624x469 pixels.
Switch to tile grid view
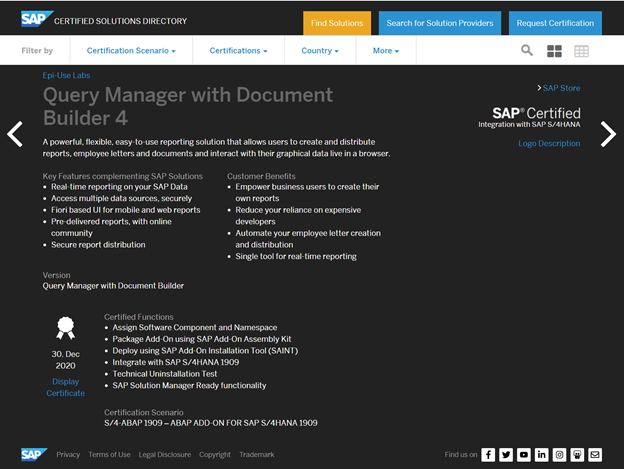[554, 51]
